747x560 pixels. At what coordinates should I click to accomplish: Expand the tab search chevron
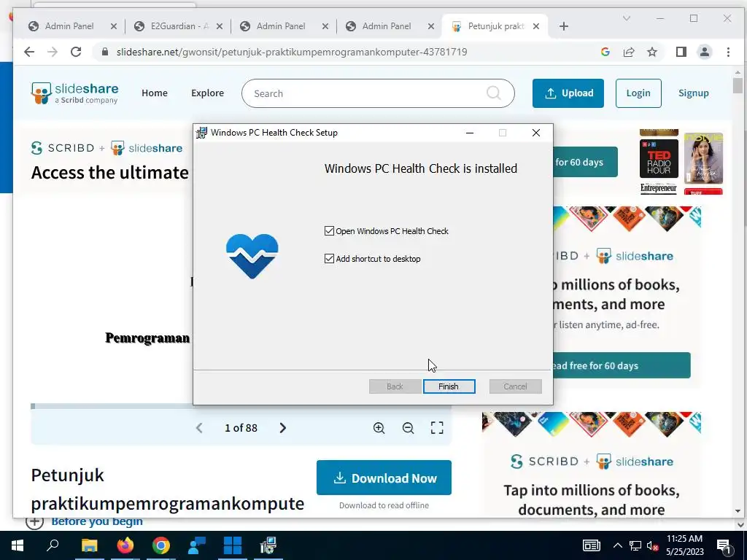coord(627,18)
